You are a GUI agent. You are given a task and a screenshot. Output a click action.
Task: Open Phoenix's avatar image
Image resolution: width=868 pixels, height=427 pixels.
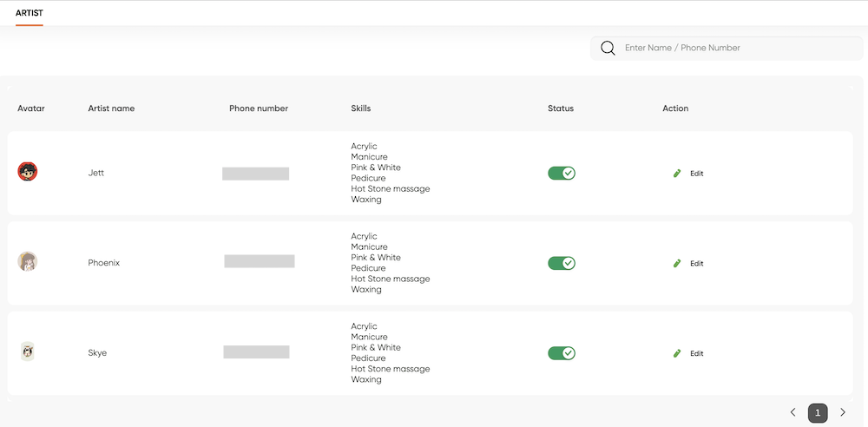point(28,261)
